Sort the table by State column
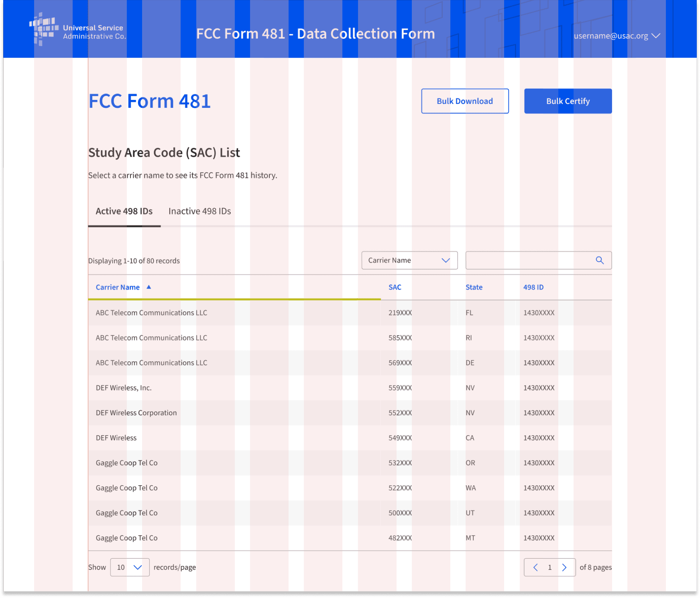 pyautogui.click(x=474, y=287)
